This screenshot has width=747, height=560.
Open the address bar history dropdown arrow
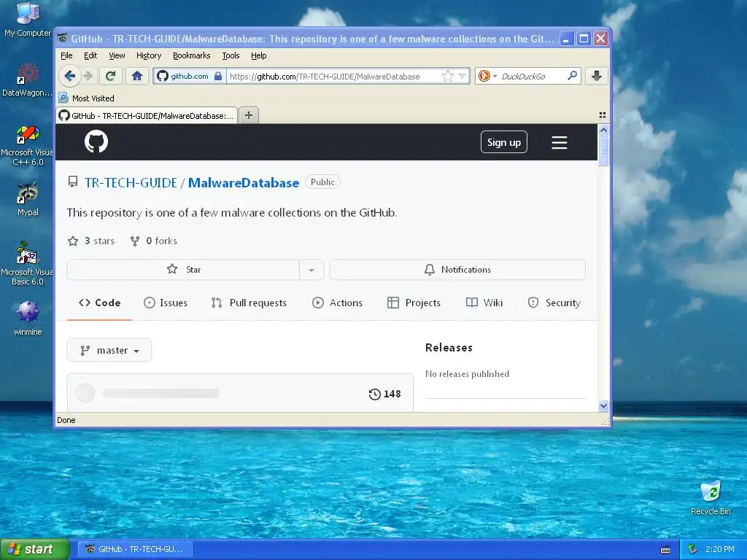462,76
